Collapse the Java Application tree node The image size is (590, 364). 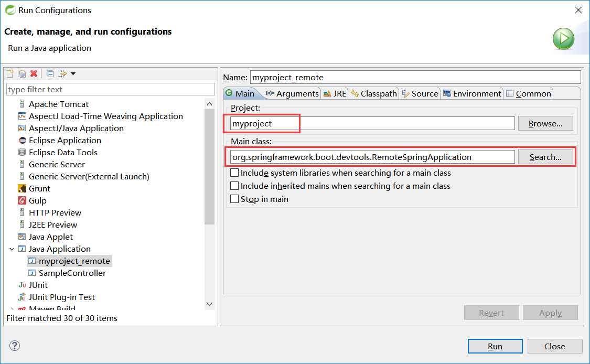[12, 249]
